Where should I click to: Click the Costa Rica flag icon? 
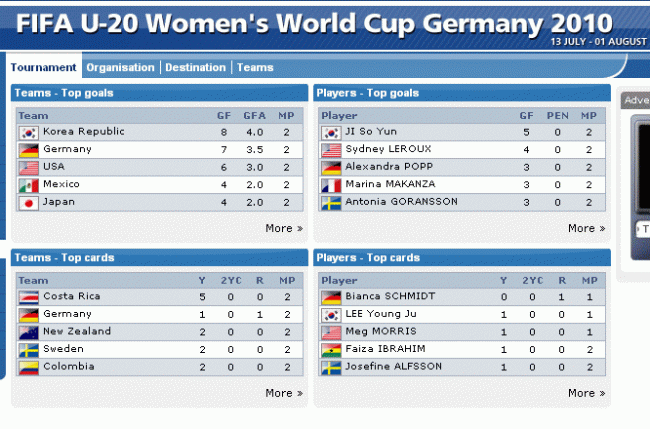28,297
